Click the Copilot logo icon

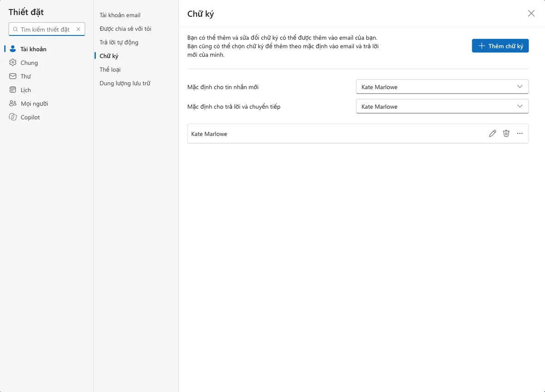tap(13, 117)
